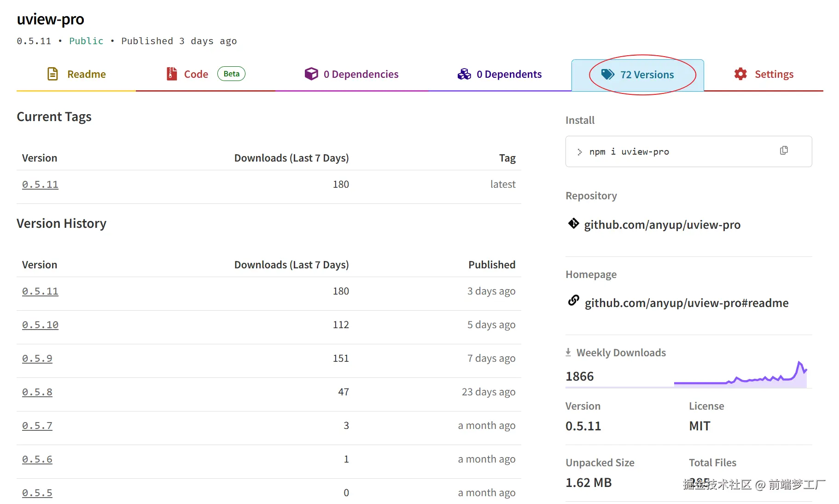Click the Dependencies cube icon
The width and height of the screenshot is (839, 504).
click(311, 74)
